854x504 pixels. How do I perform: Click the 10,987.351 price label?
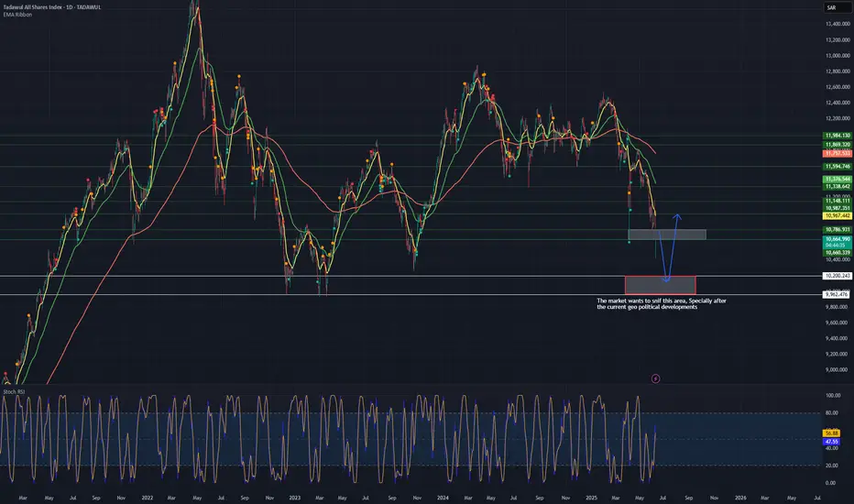pyautogui.click(x=838, y=209)
